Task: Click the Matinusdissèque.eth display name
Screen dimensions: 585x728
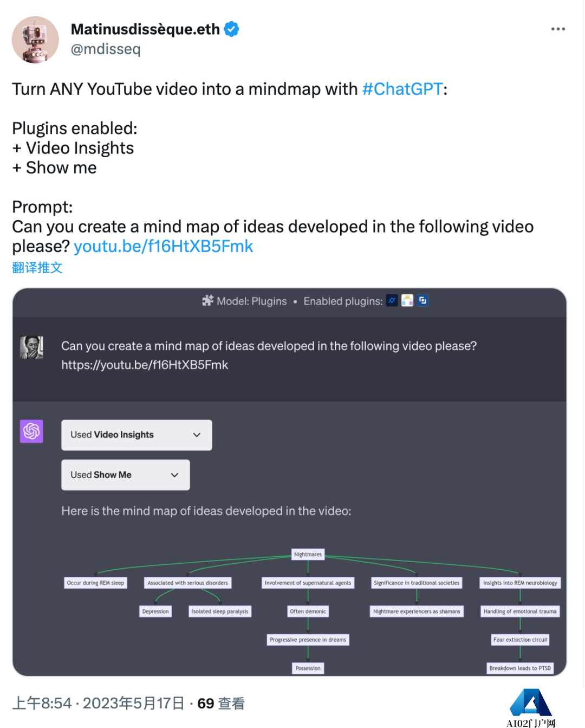Action: click(x=145, y=29)
